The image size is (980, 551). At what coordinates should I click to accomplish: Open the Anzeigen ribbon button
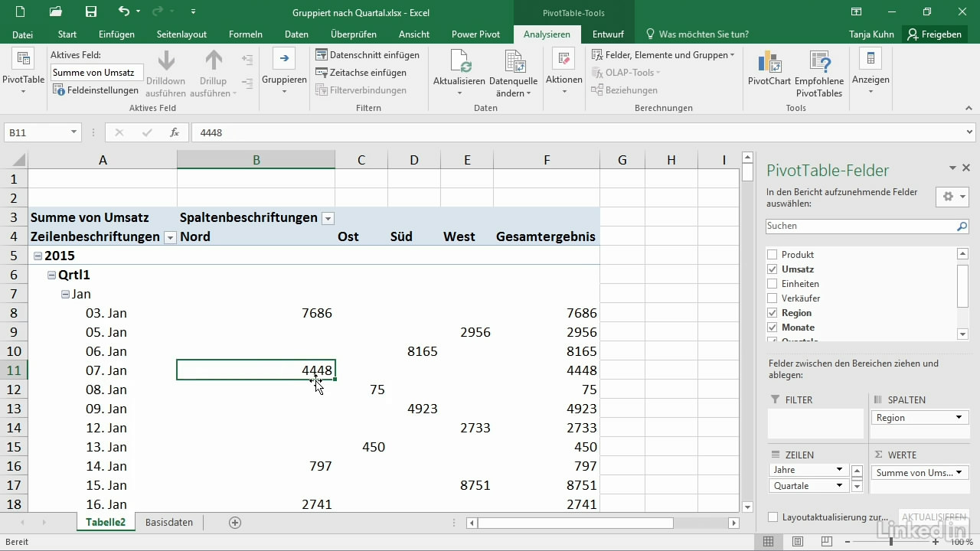pyautogui.click(x=871, y=73)
